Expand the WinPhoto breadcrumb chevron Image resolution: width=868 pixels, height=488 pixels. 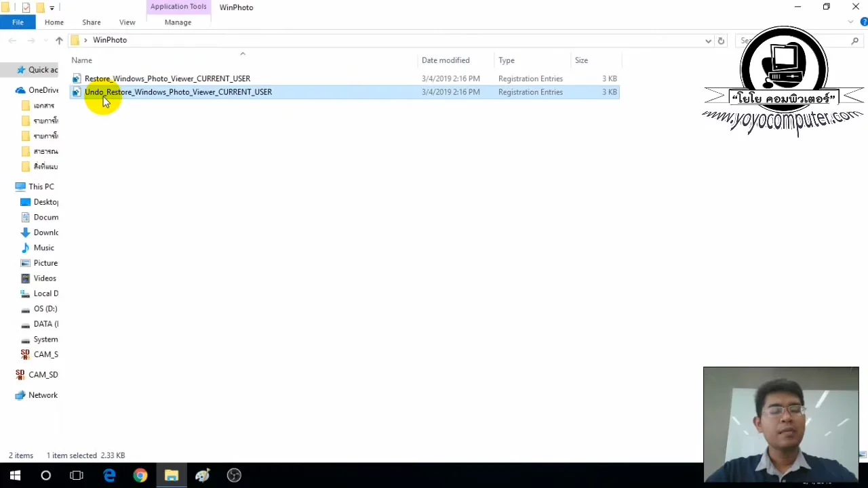pos(85,40)
